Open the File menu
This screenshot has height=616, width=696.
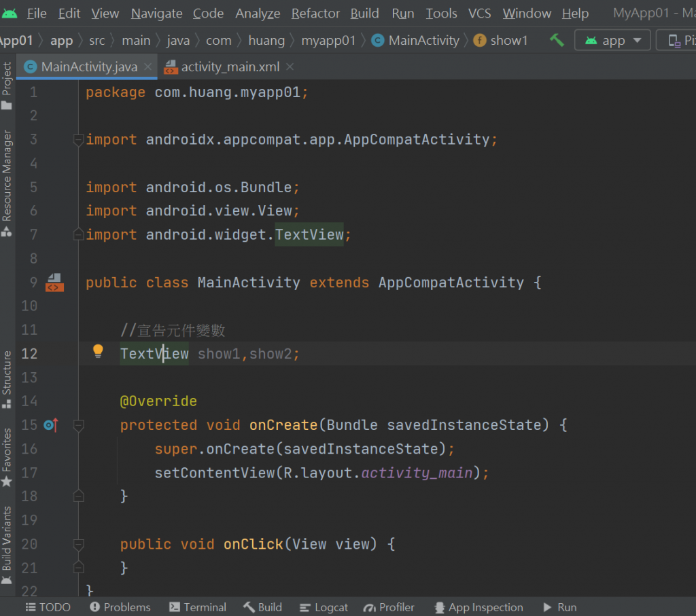pos(37,14)
